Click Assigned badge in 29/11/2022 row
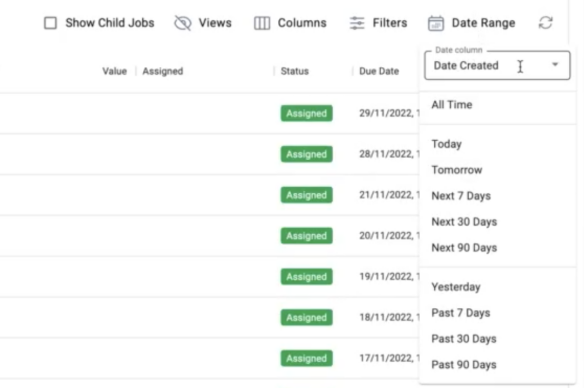This screenshot has width=584, height=388. [x=307, y=113]
